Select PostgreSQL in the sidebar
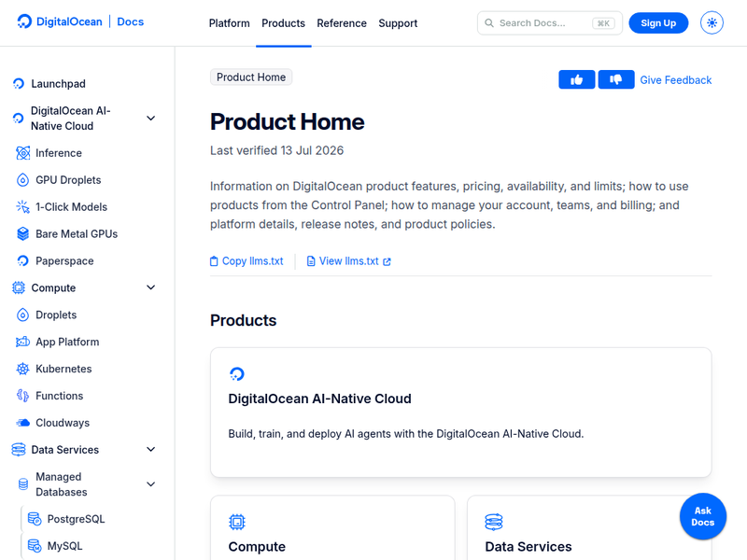Screen dimensions: 747x560 coord(76,519)
